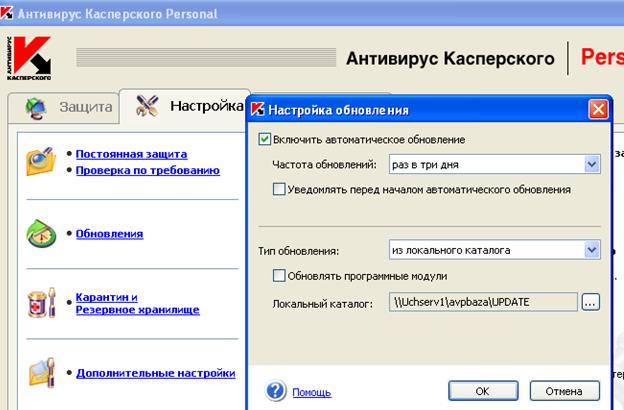This screenshot has width=624, height=410.
Task: Click the tools icon on Настройка tab
Action: (x=147, y=105)
